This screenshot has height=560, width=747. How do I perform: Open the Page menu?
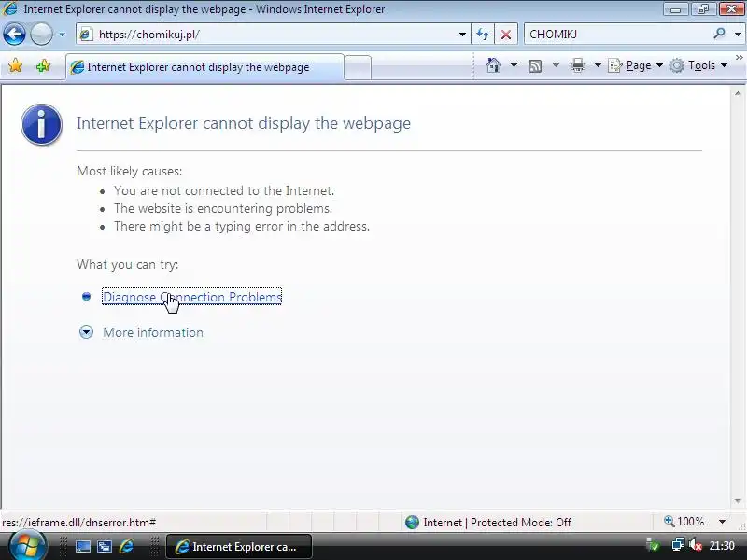[x=636, y=65]
